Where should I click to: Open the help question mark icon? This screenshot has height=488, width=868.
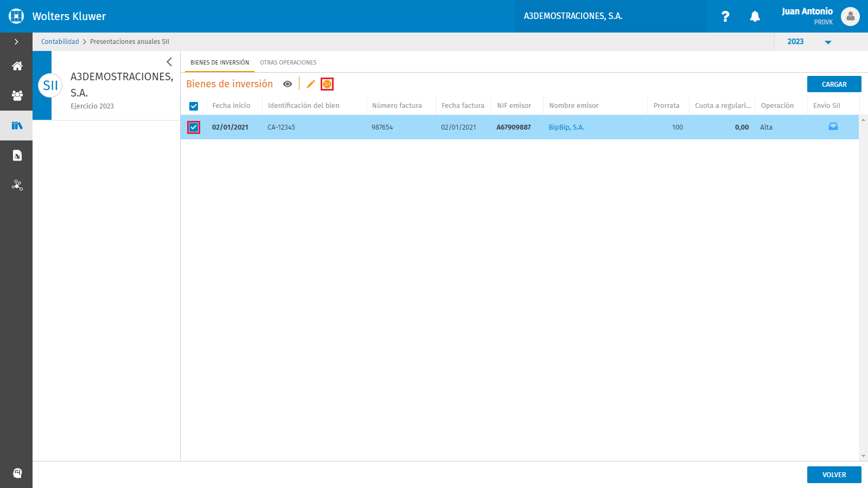(725, 16)
